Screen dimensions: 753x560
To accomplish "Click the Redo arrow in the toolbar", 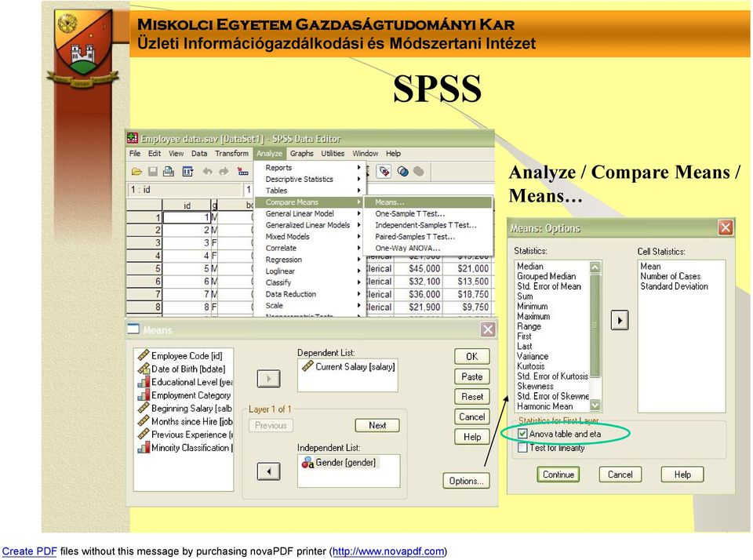I will (224, 172).
